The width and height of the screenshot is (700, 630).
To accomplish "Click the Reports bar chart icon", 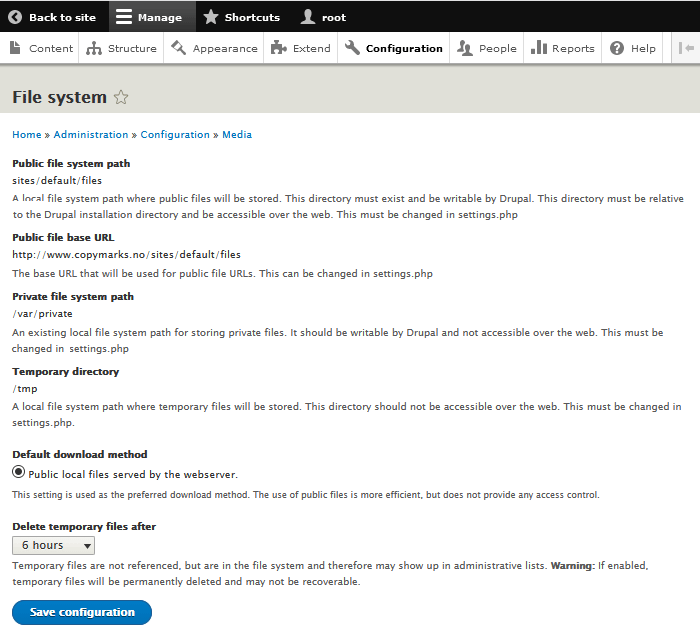I will (538, 48).
